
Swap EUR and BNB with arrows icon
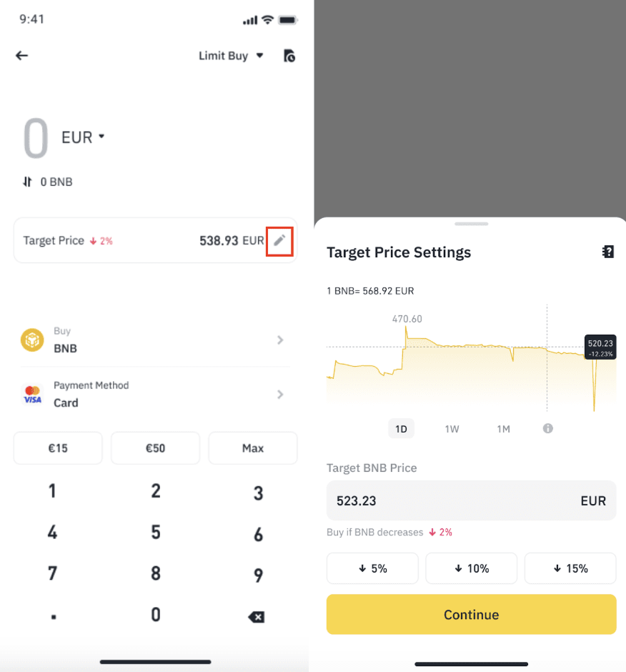[27, 182]
